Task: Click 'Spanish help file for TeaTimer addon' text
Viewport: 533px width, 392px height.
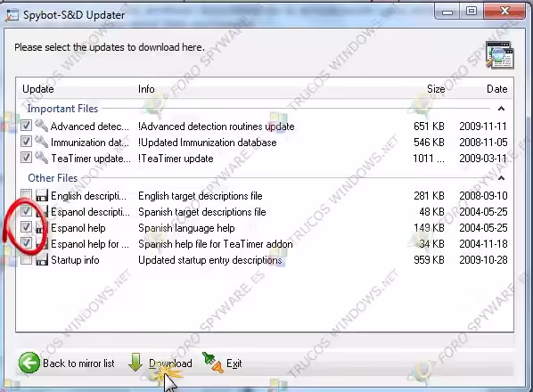Action: 215,244
